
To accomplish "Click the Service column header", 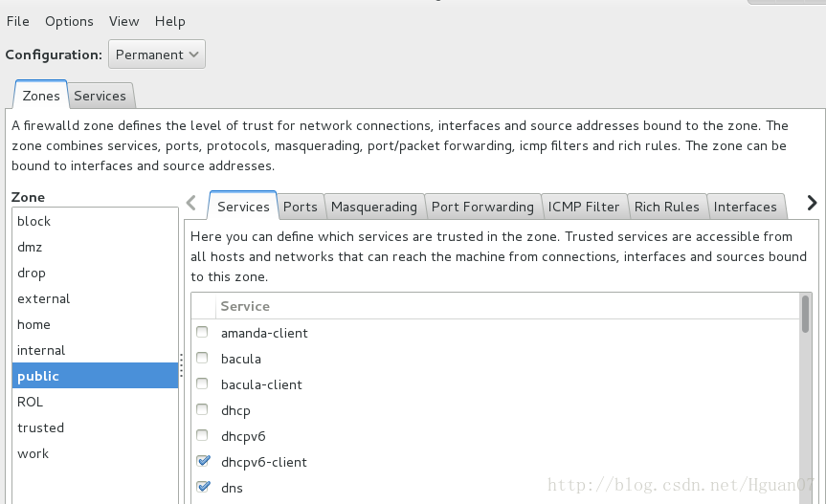I will 507,306.
